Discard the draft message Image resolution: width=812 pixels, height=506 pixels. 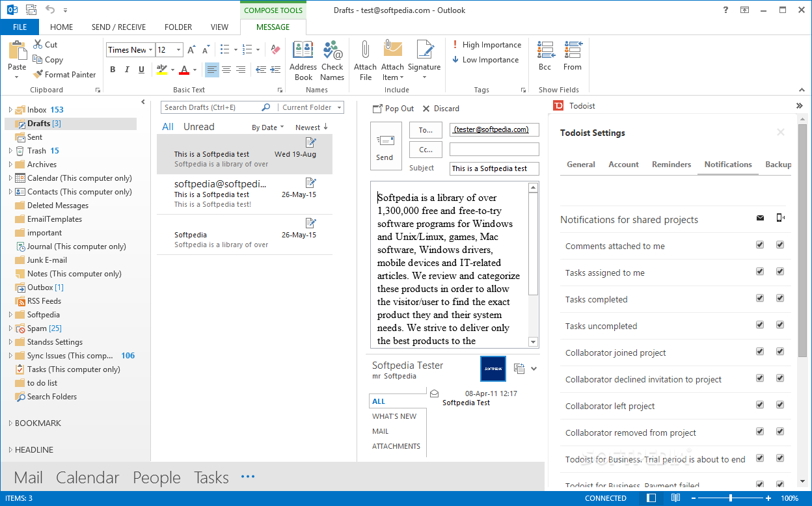click(x=440, y=109)
